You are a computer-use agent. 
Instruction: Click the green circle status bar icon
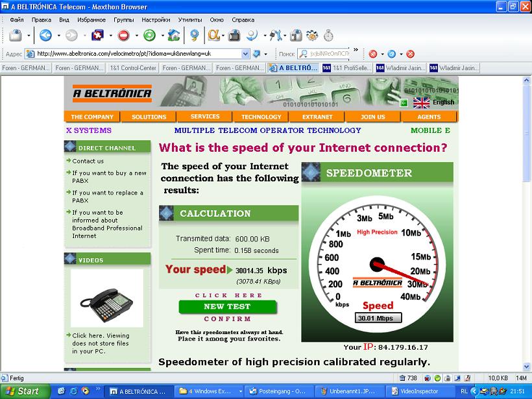[x=438, y=378]
